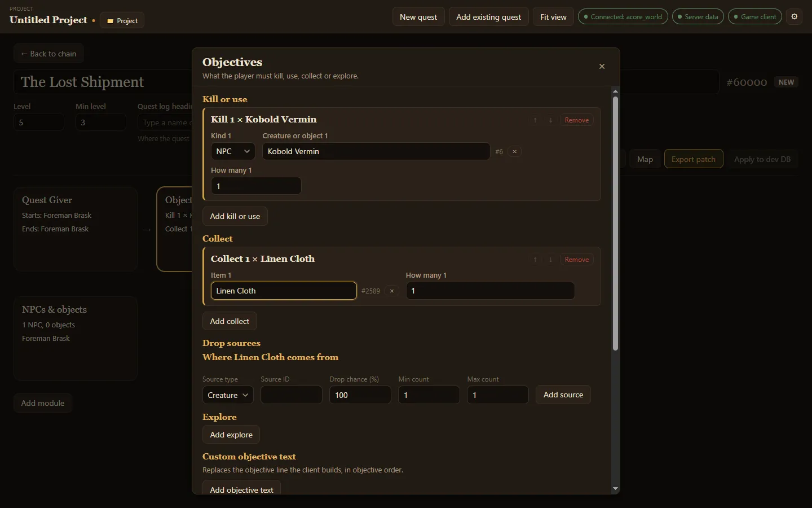Focus How many 1 kill field
812x508 pixels.
coord(256,186)
